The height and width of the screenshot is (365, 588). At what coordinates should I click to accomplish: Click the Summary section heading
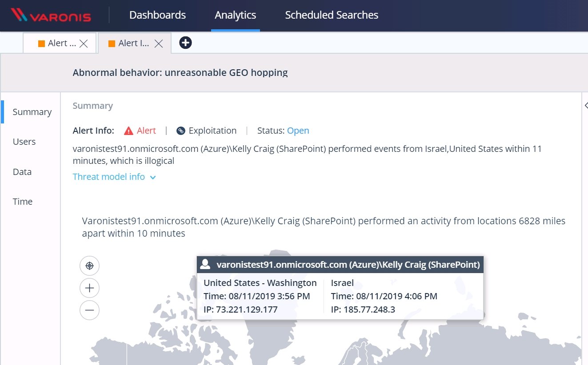[x=93, y=106]
